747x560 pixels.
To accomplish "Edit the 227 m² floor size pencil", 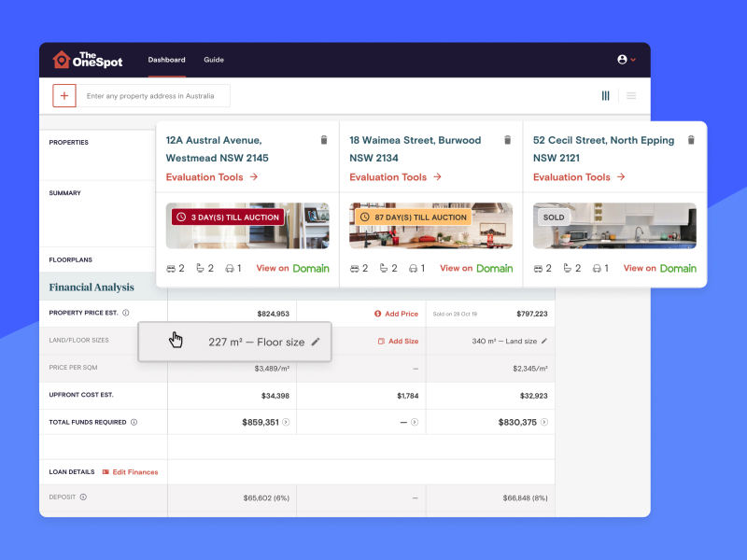I will tap(316, 342).
